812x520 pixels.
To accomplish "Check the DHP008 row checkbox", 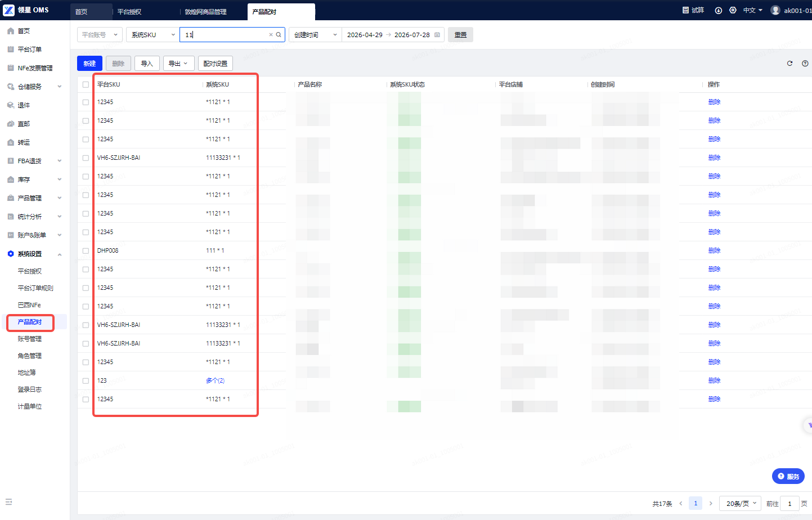I will pos(86,251).
